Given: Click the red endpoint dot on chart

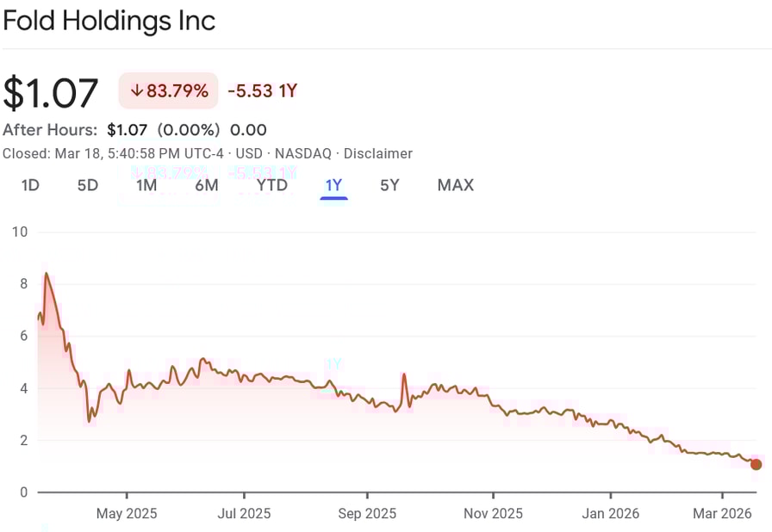Looking at the screenshot, I should pos(756,465).
